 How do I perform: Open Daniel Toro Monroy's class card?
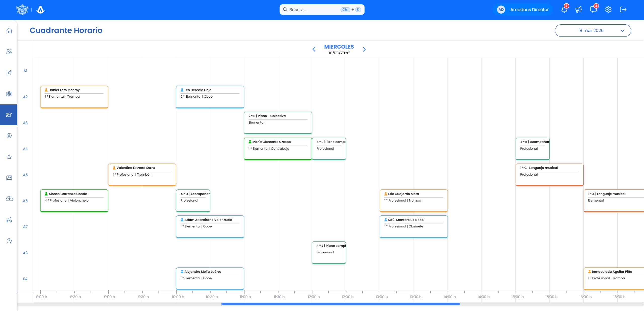(74, 97)
